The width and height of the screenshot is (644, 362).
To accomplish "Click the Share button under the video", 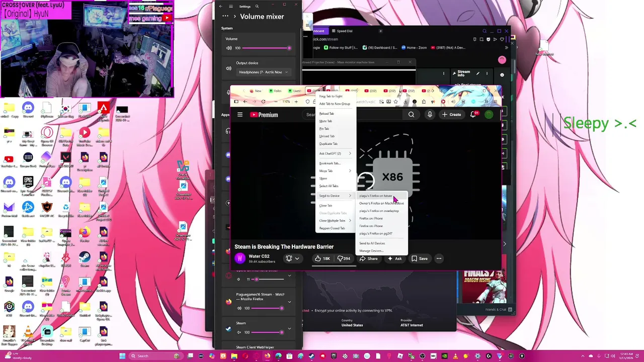I will click(x=368, y=258).
